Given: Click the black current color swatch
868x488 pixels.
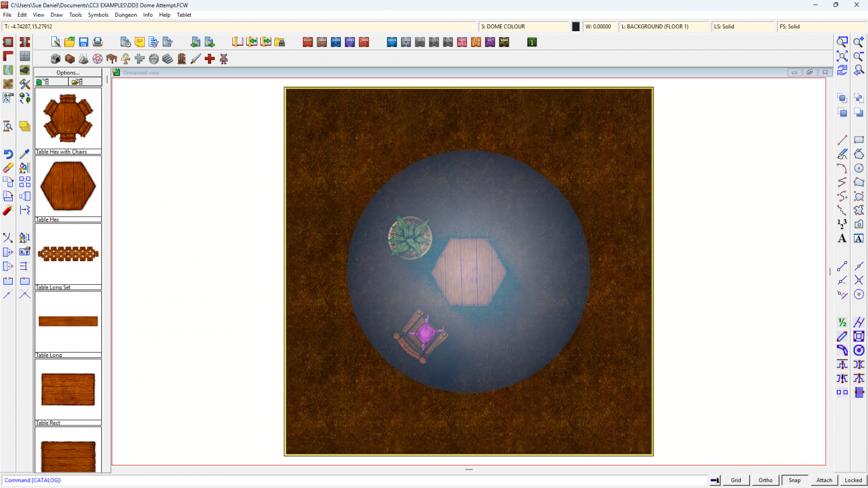Looking at the screenshot, I should point(576,27).
